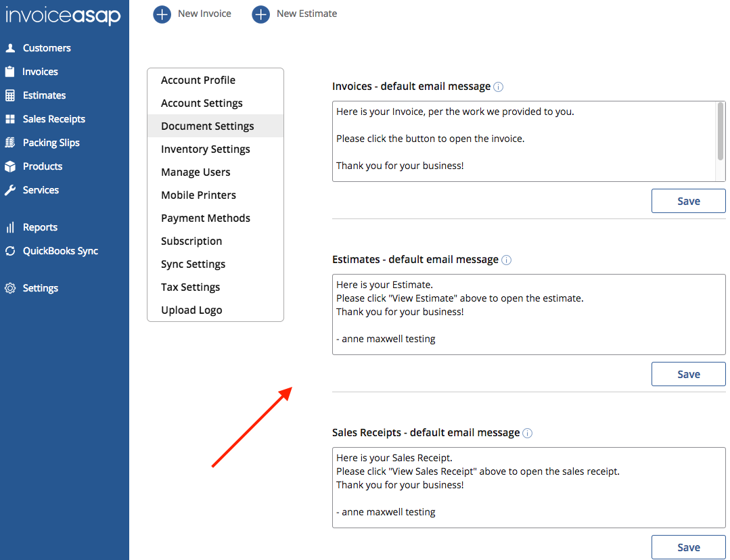Click the Customers person icon in sidebar
730x560 pixels.
point(10,48)
